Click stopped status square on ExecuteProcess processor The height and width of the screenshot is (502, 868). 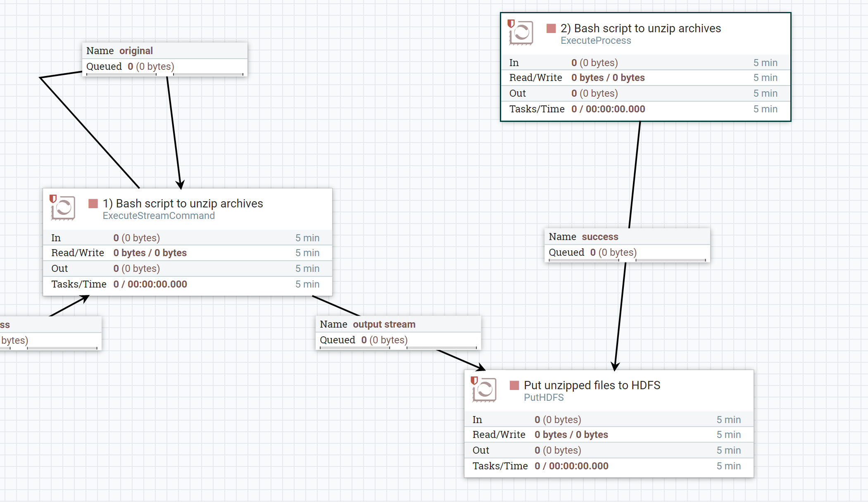coord(551,29)
